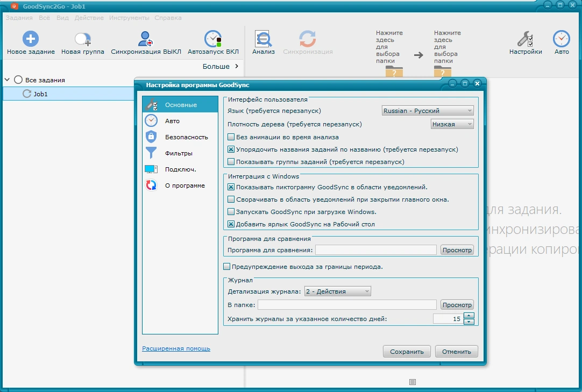Enable Сворачивать в область уведомлений checkbox

pyautogui.click(x=231, y=199)
